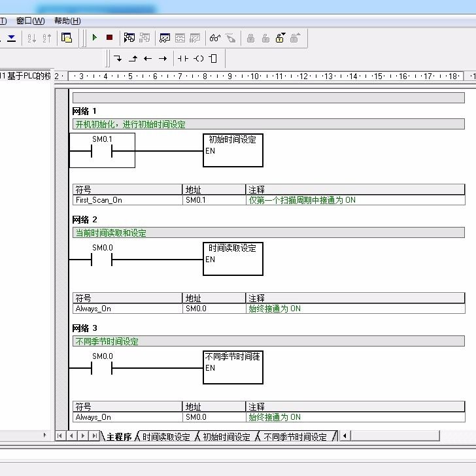
Task: Open the 帮助(H) menu
Action: 67,21
